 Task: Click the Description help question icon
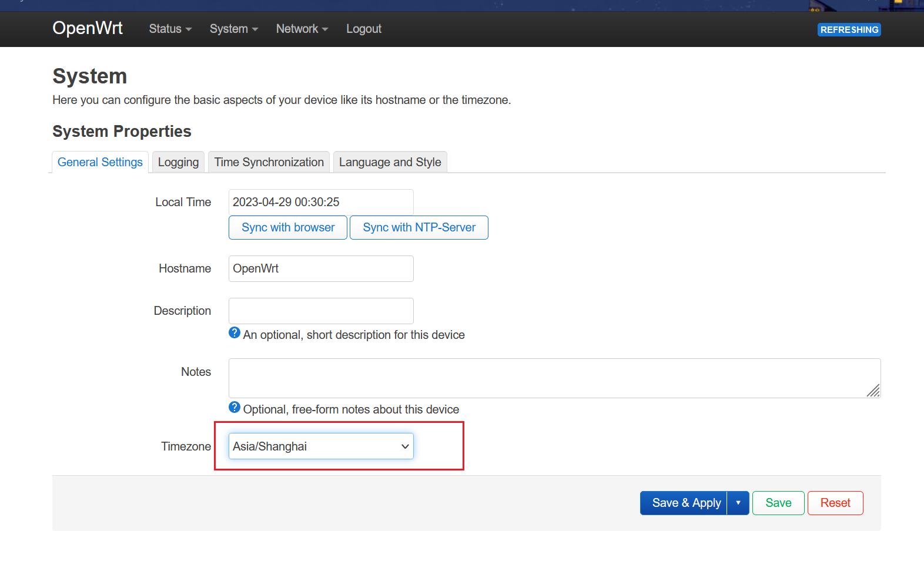point(235,333)
